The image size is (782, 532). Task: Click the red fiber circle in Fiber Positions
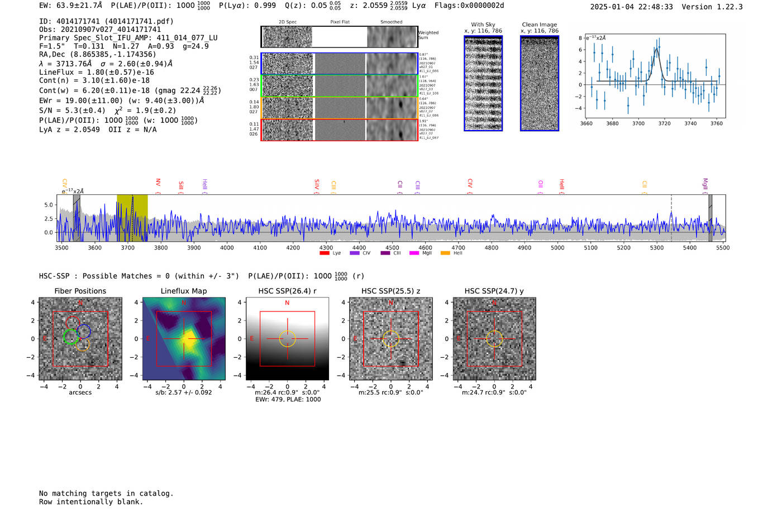click(x=73, y=323)
